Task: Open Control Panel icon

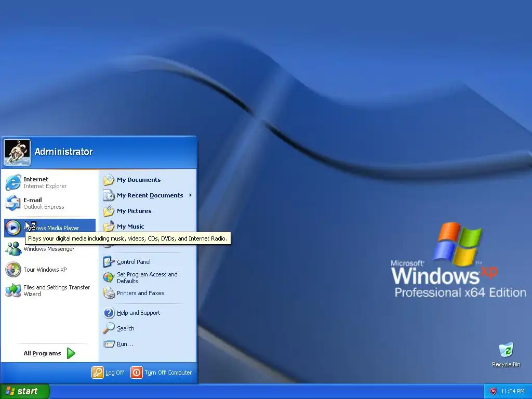Action: pyautogui.click(x=109, y=262)
